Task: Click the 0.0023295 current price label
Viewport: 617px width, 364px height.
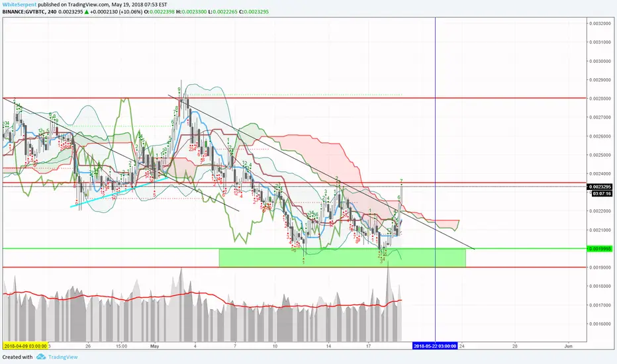Action: (x=600, y=187)
